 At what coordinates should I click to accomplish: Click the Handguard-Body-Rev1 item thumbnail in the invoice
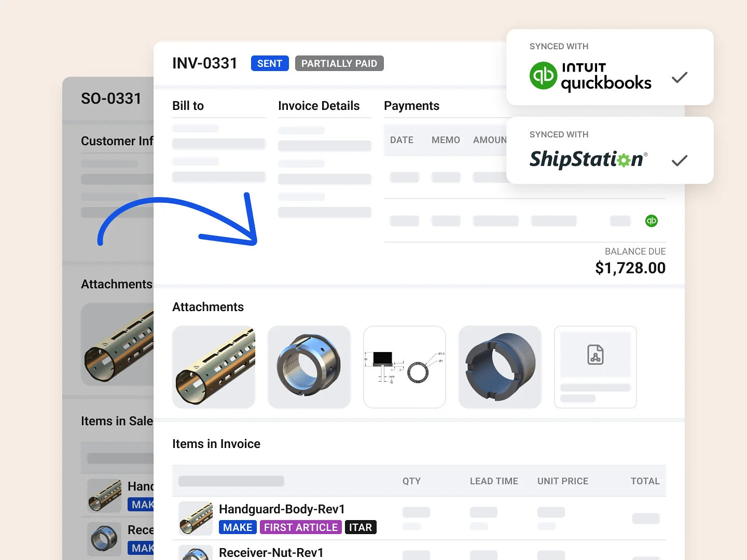click(x=196, y=519)
